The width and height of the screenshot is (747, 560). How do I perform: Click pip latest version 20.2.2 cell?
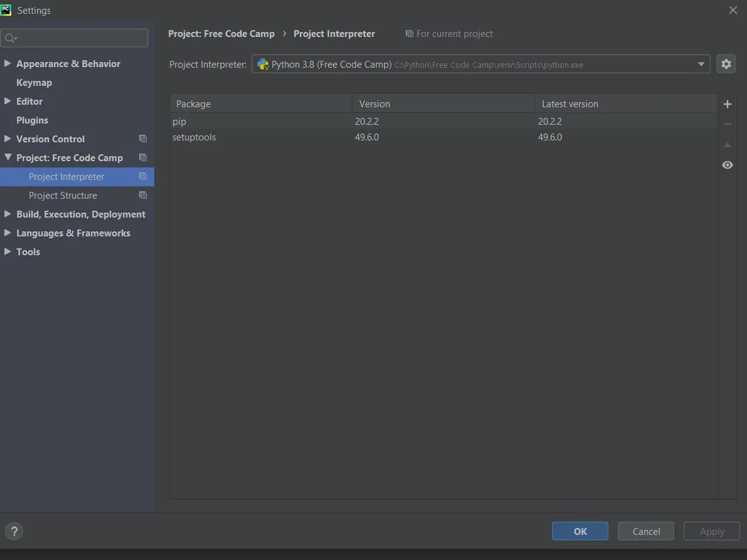coord(550,122)
